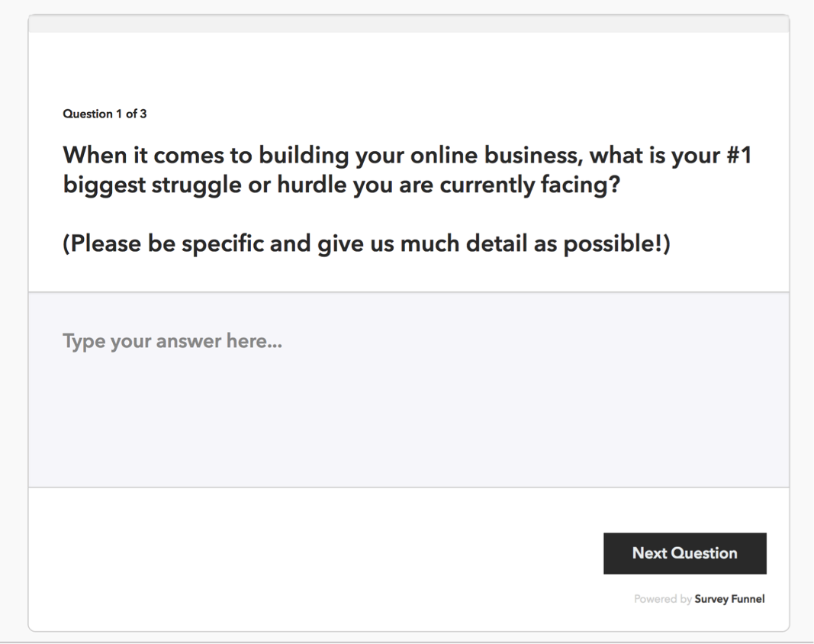Select the 'Question 1 of 3' label
814x644 pixels.
pos(105,114)
